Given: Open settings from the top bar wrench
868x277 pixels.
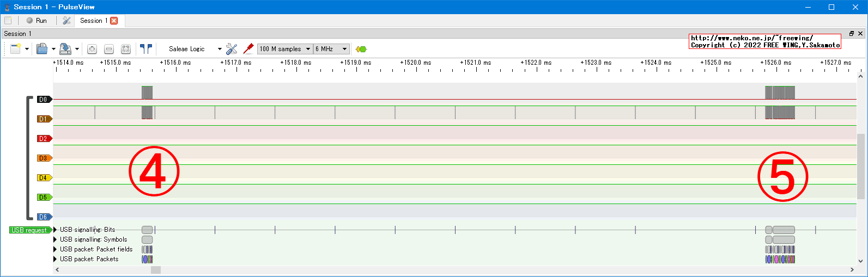Looking at the screenshot, I should (66, 21).
